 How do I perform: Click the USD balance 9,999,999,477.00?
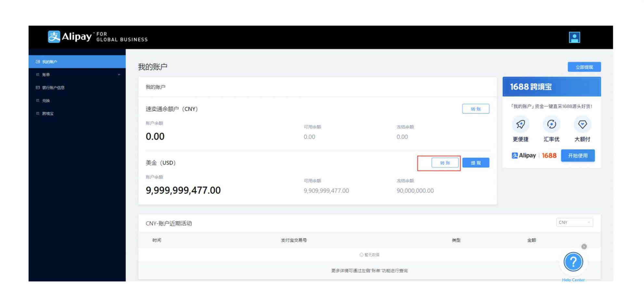point(183,190)
